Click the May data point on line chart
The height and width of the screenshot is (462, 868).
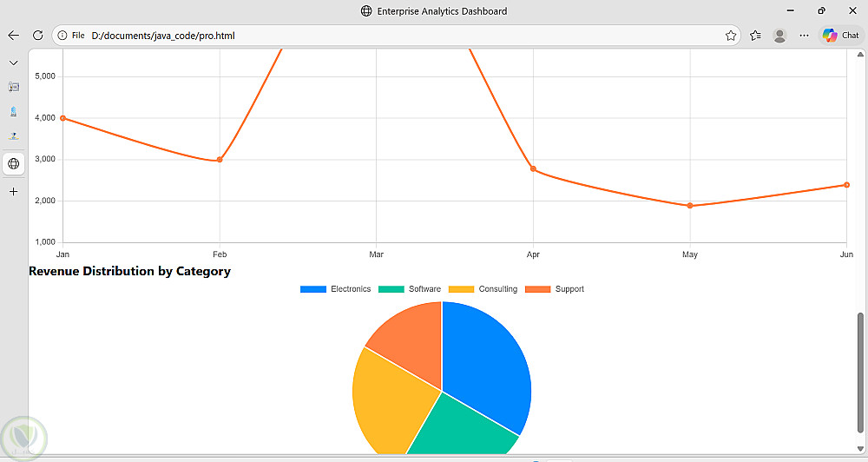tap(690, 206)
